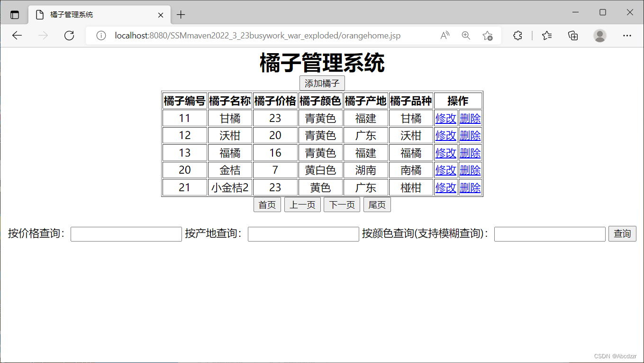
Task: Click the browser refresh icon
Action: [69, 36]
